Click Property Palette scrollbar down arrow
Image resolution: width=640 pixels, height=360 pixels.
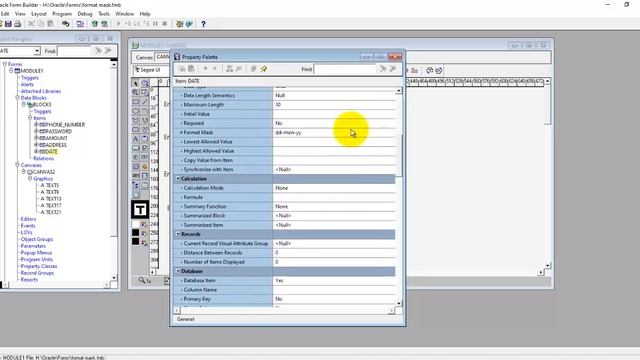point(399,303)
